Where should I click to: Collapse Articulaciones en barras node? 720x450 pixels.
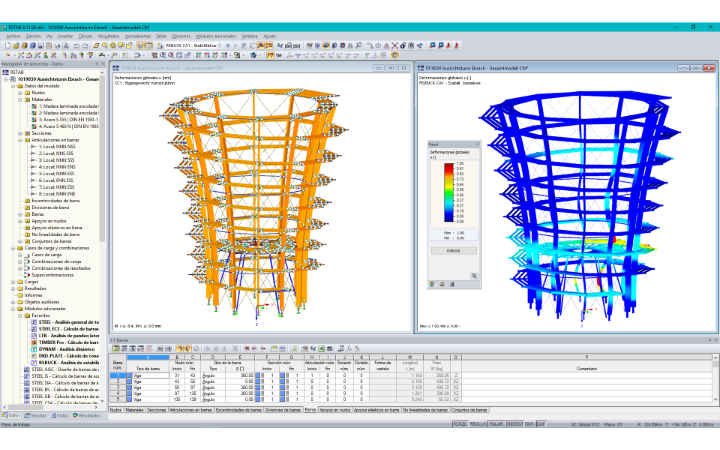pyautogui.click(x=20, y=140)
